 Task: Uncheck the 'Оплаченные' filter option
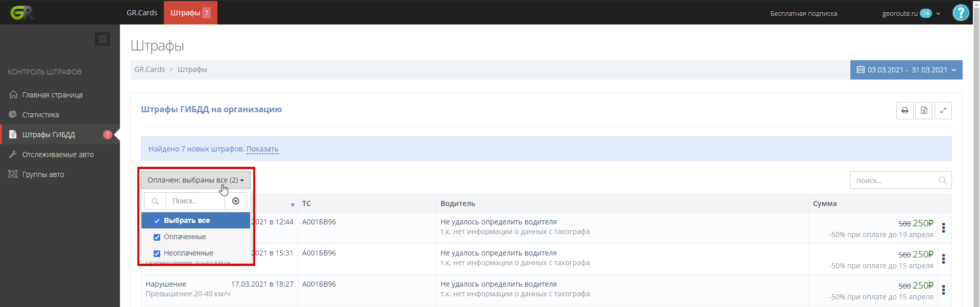coord(157,237)
